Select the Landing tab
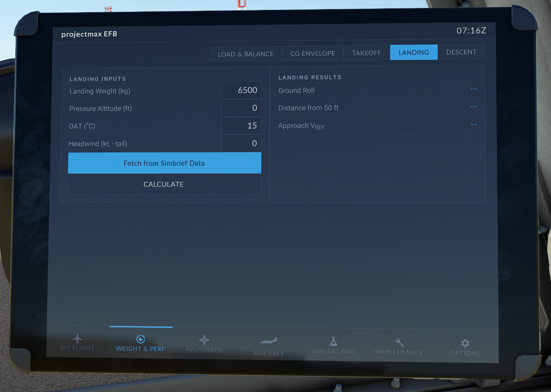Screen dimensions: 551x392 point(414,52)
